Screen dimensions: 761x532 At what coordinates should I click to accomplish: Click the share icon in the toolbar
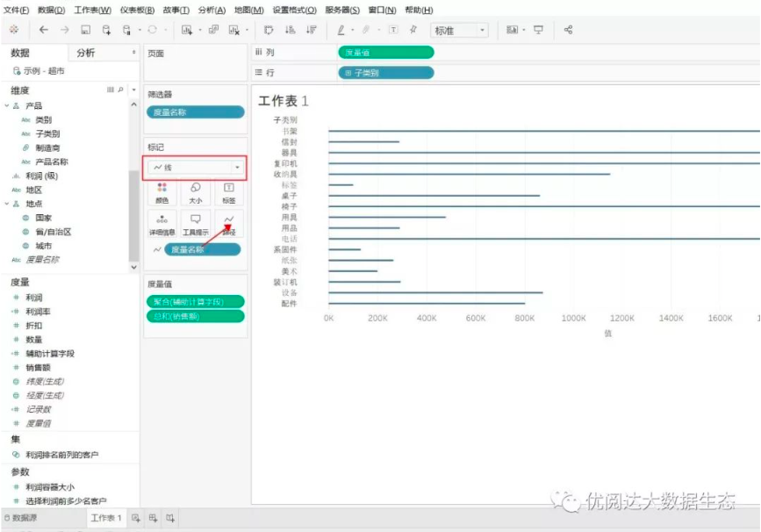click(568, 30)
